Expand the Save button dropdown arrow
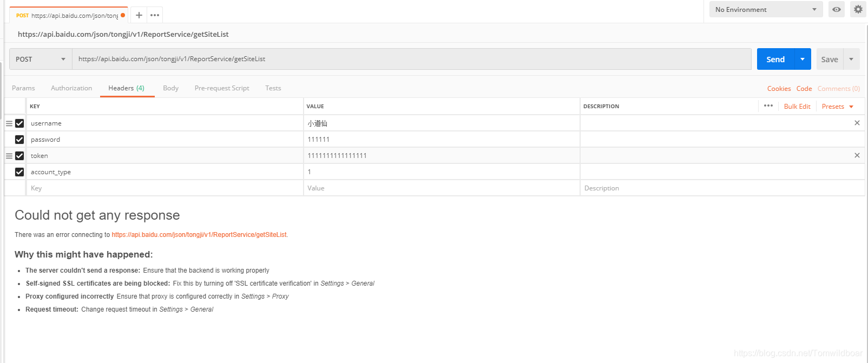The width and height of the screenshot is (868, 363). coord(851,59)
